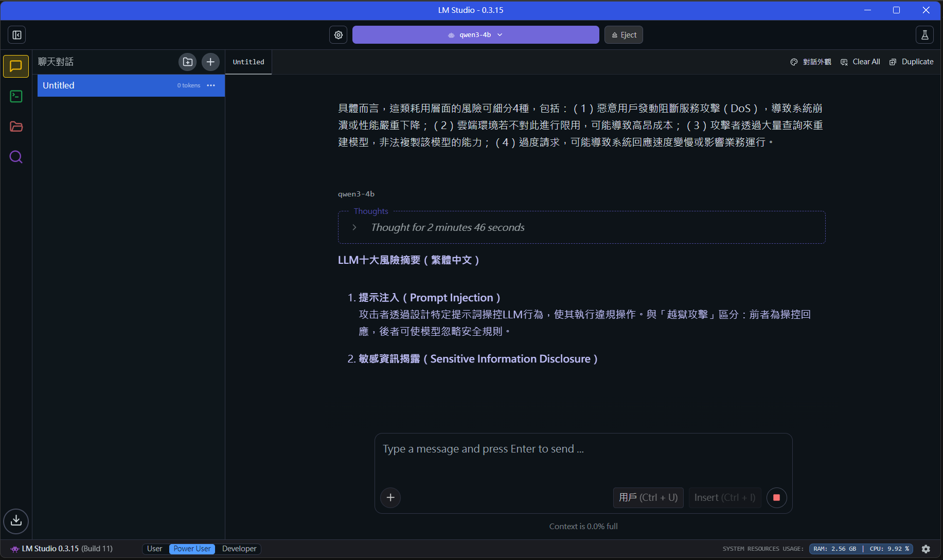Start a new chat with the plus icon
Screen dimensions: 943x560
tap(210, 62)
